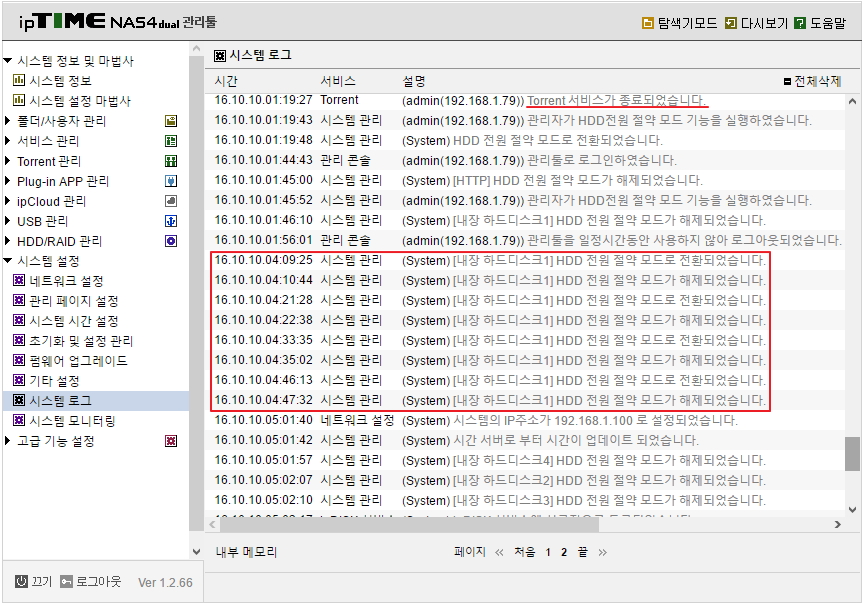Viewport: 864px width, 605px height.
Task: Expand the USB 관리 tree node
Action: click(x=8, y=221)
